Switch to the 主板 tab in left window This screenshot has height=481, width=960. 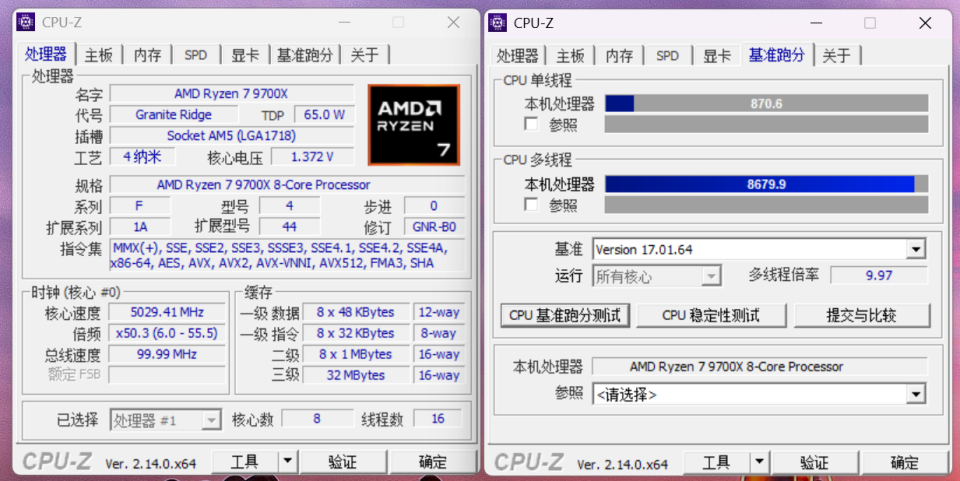click(99, 55)
